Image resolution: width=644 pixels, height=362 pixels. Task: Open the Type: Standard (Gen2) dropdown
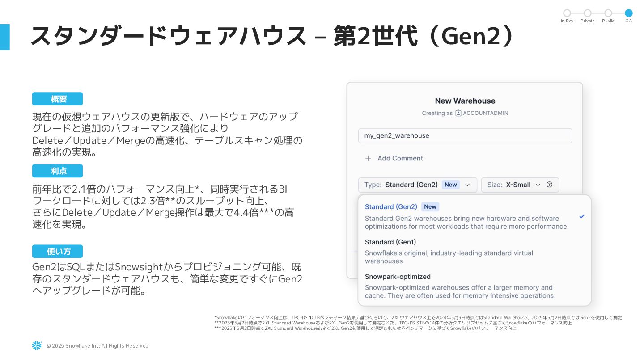418,185
